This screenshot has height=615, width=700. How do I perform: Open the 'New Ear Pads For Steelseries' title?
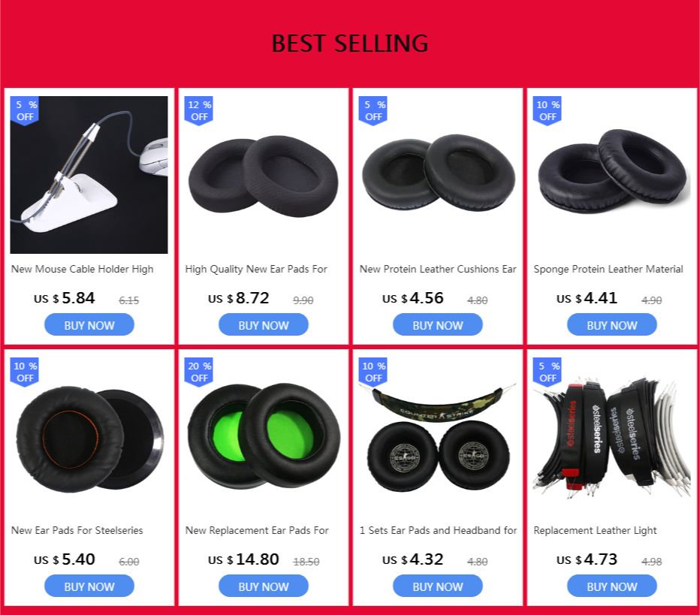pyautogui.click(x=77, y=530)
